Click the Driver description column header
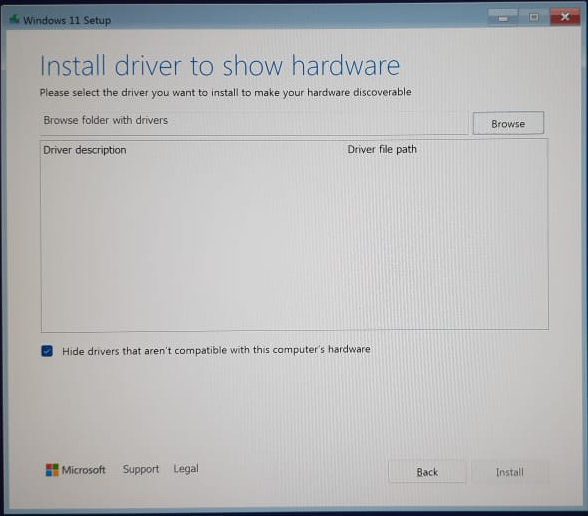Screen dimensions: 588x516 tap(85, 150)
